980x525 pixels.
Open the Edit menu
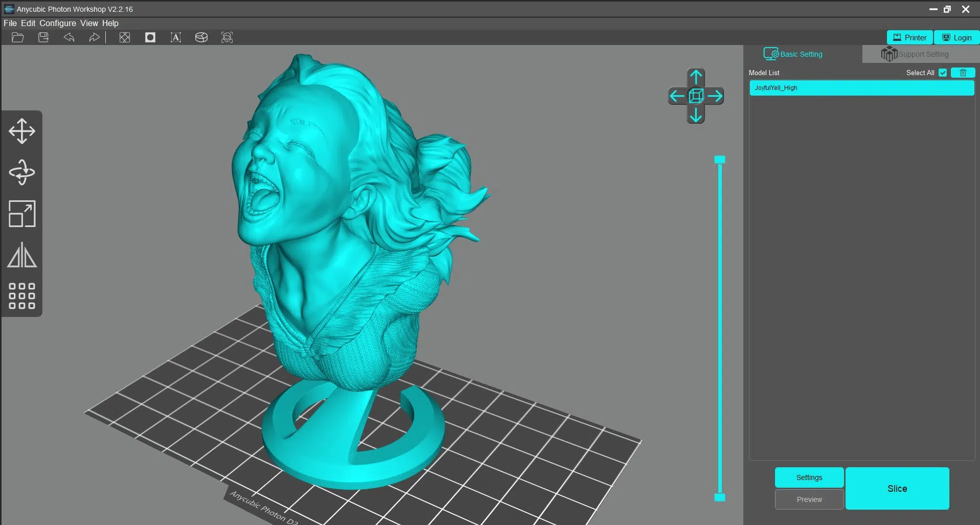pos(28,23)
